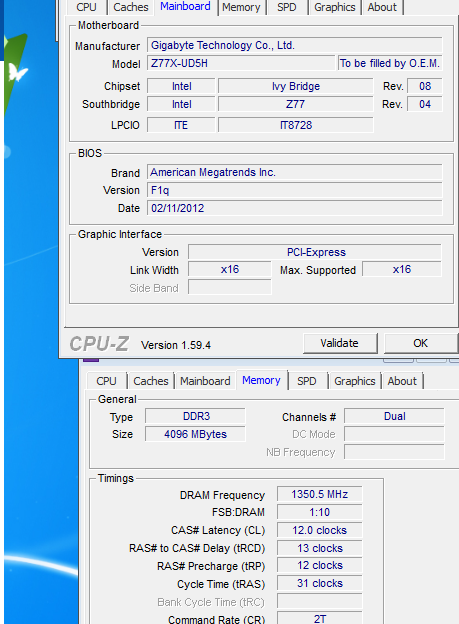Click the 'To be filled by O.E.M.' field
The width and height of the screenshot is (459, 624).
coord(390,63)
